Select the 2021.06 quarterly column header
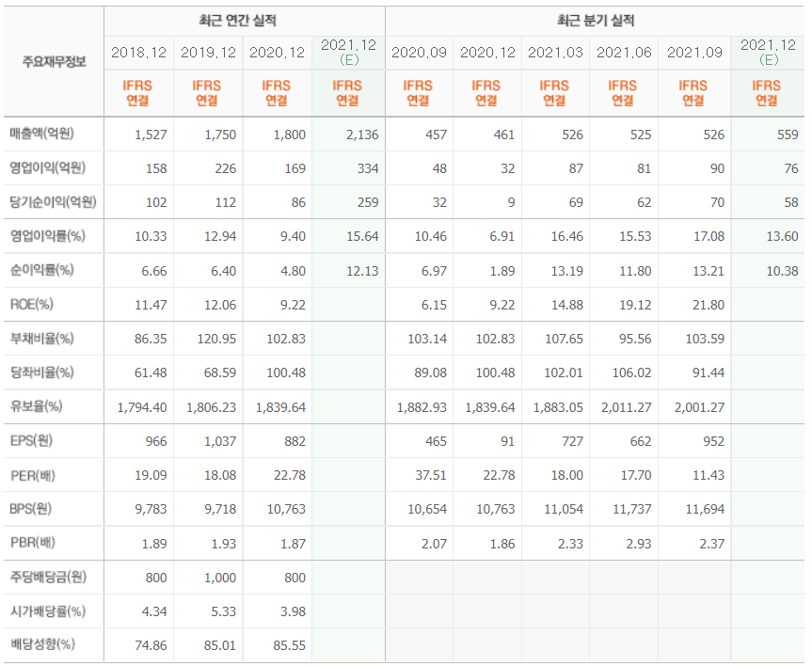The image size is (812, 666). [x=624, y=53]
